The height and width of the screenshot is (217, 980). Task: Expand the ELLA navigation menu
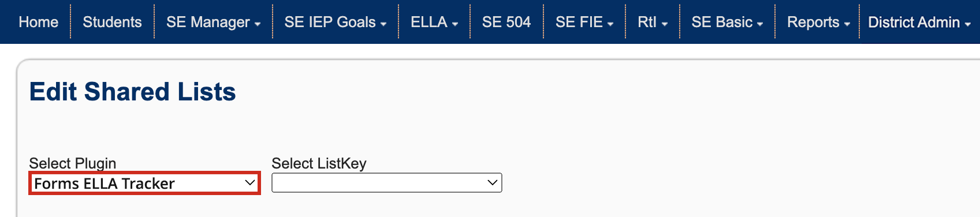(x=434, y=22)
